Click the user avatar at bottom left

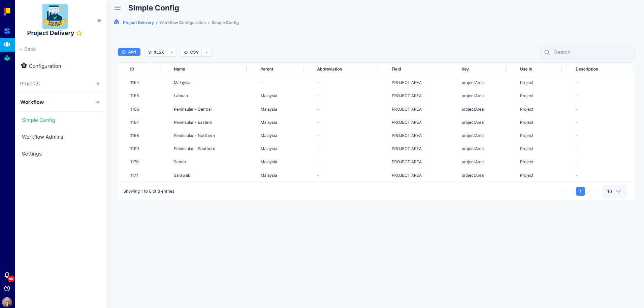[x=7, y=302]
